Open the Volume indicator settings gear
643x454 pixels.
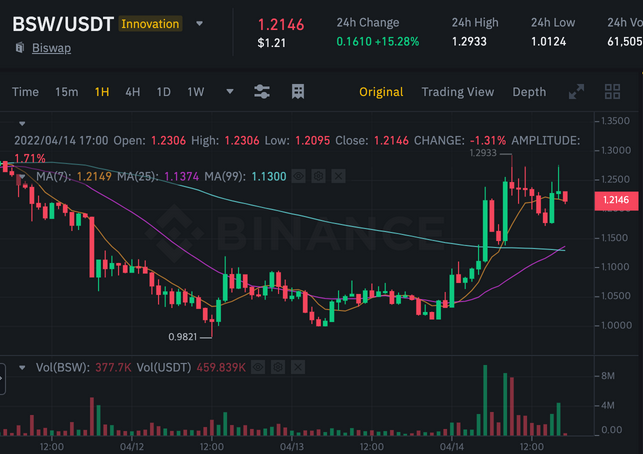(x=278, y=367)
